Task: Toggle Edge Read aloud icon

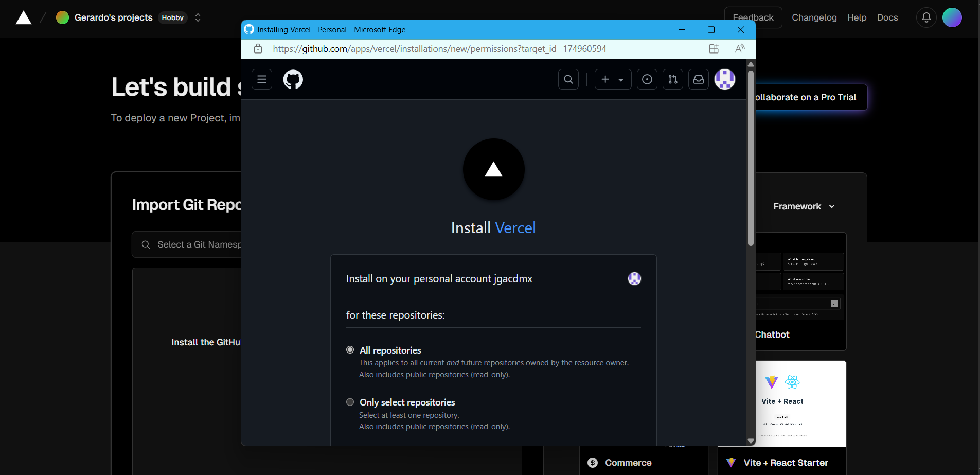Action: (x=740, y=49)
